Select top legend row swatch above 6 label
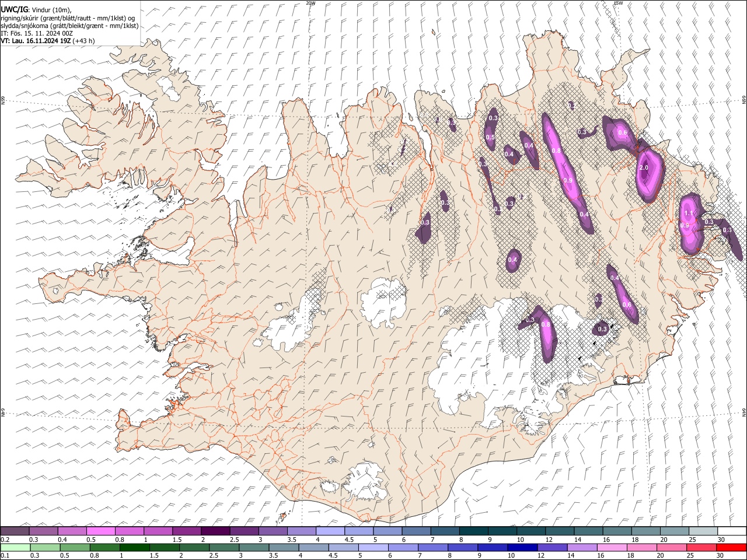Image resolution: width=747 pixels, height=560 pixels. click(417, 531)
